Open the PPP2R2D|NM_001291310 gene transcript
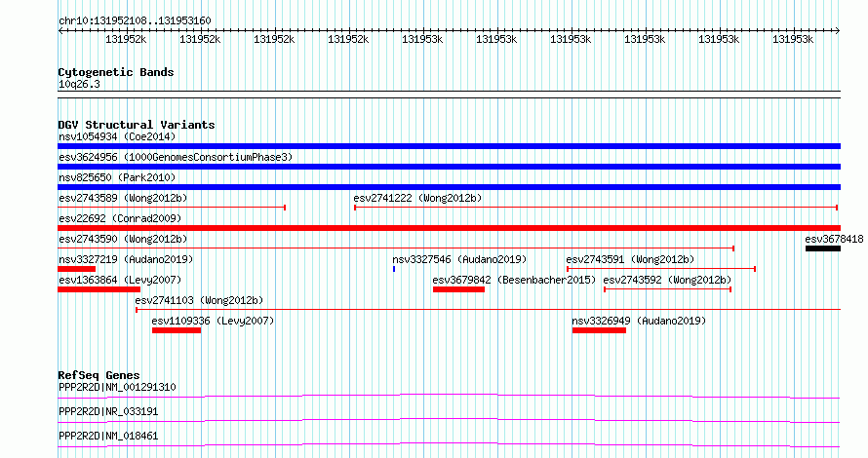 (117, 387)
